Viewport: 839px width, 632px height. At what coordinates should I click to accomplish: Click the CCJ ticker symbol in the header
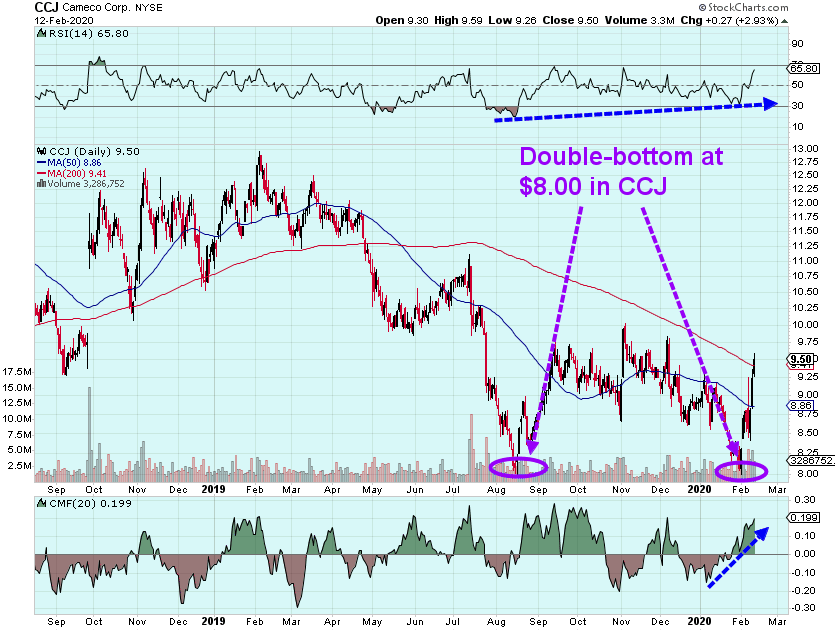(47, 7)
